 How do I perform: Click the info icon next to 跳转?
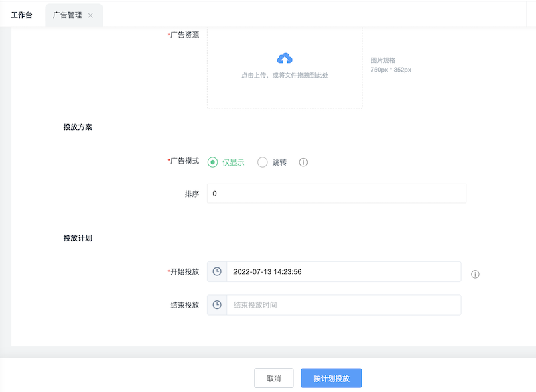point(303,161)
